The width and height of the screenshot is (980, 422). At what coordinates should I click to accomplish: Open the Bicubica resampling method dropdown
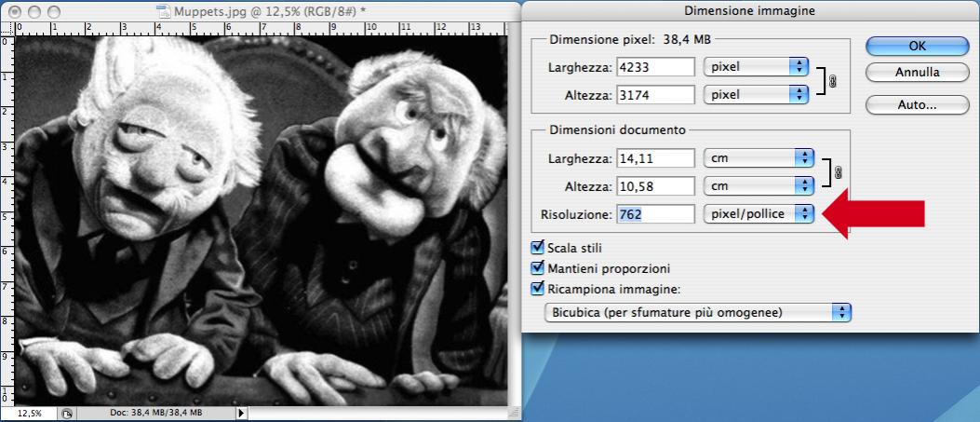click(697, 312)
